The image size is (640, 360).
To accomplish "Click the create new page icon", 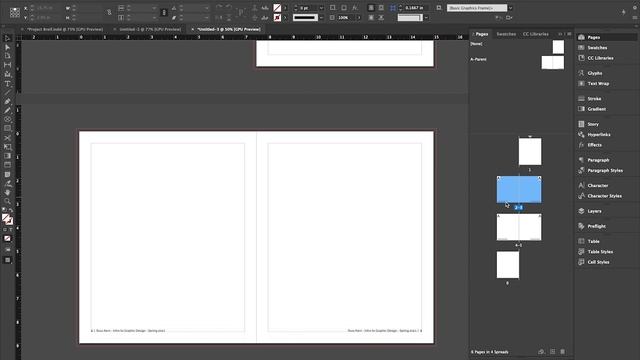I will tap(552, 351).
